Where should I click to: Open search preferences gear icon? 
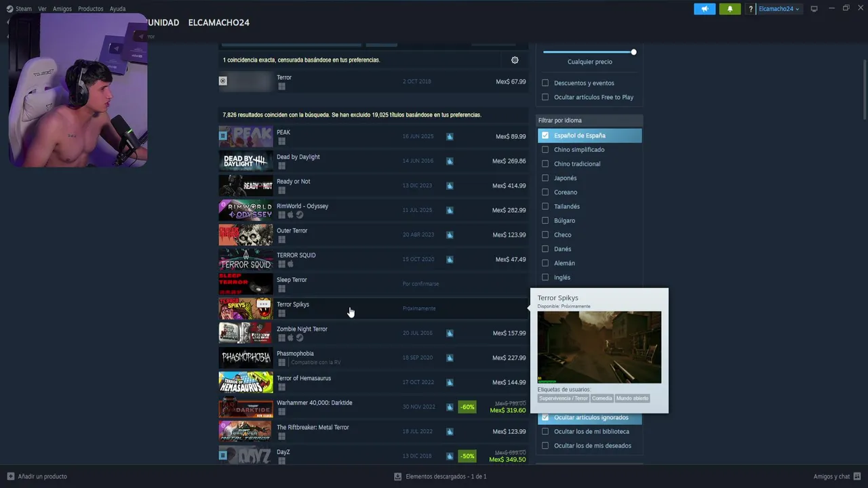click(515, 60)
